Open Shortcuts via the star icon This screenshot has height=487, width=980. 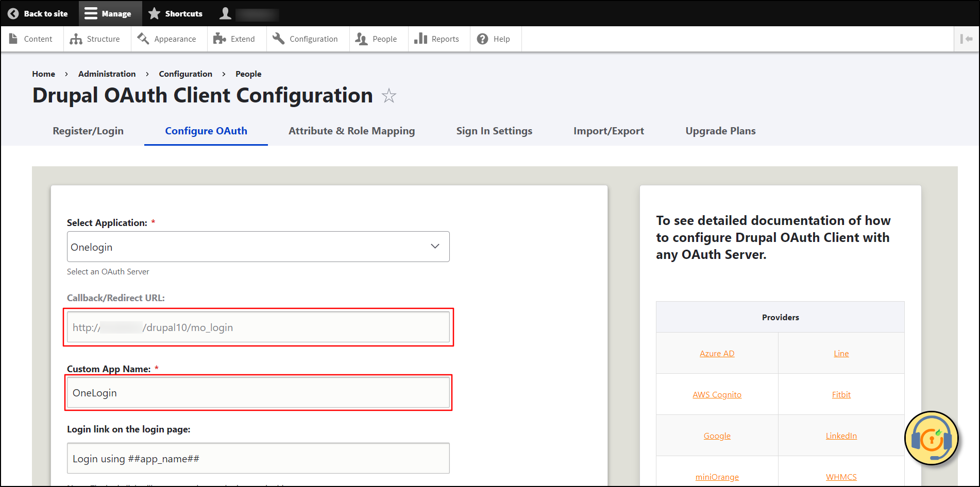(x=155, y=13)
